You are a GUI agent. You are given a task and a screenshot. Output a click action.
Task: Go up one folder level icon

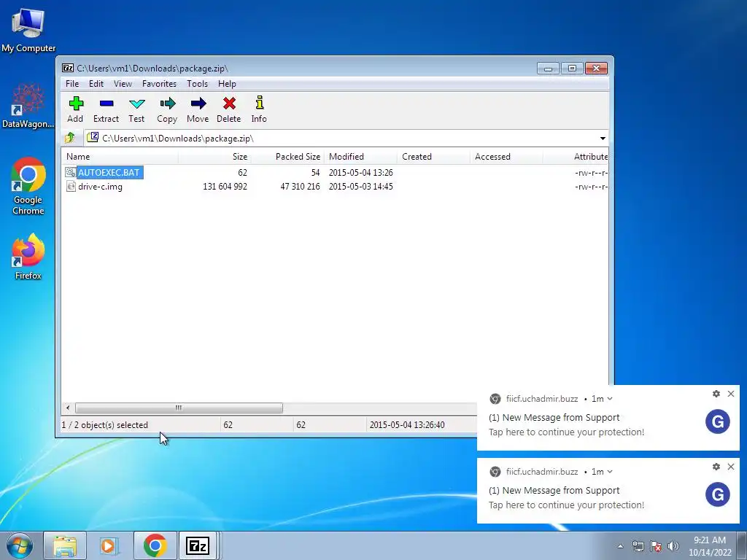click(70, 138)
